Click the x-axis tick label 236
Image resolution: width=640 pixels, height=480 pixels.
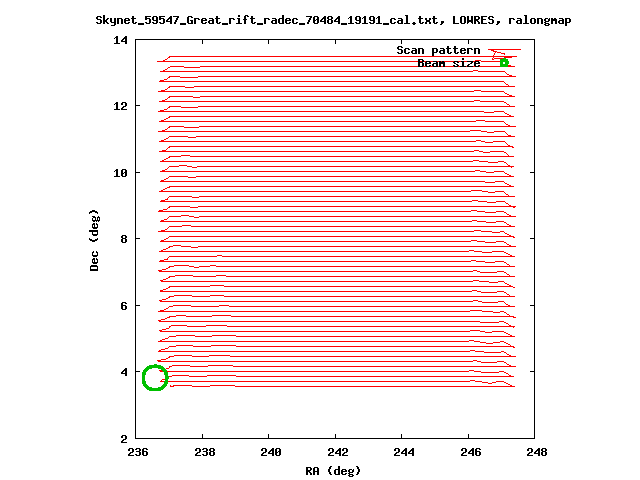(138, 452)
